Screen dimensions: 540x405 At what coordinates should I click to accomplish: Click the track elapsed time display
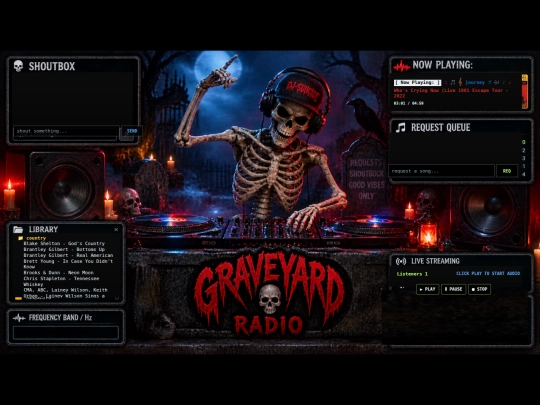409,103
